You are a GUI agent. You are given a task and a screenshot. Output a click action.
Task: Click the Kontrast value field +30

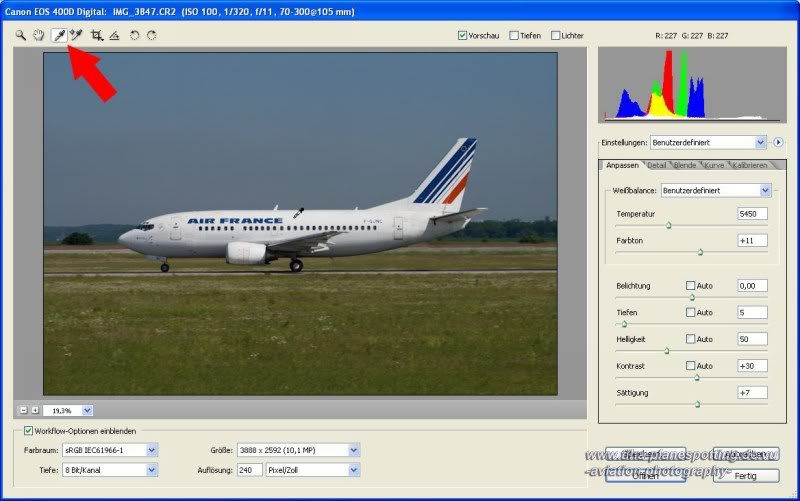(x=752, y=366)
